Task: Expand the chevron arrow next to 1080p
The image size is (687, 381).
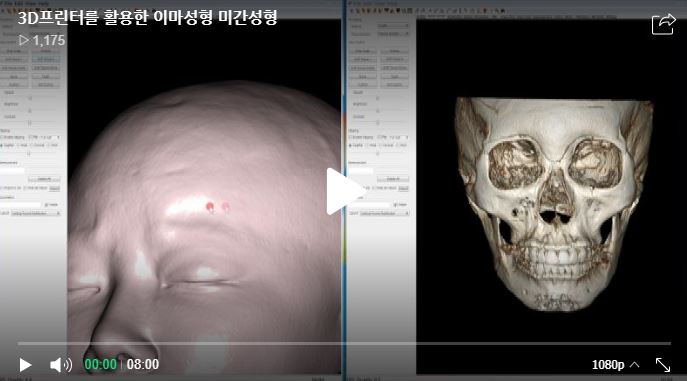Action: pyautogui.click(x=634, y=365)
